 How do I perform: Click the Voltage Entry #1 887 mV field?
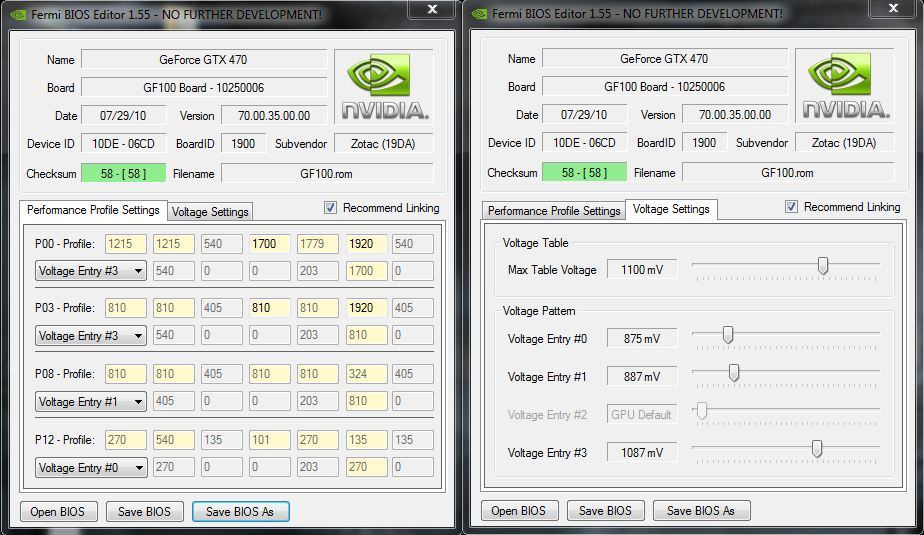642,376
